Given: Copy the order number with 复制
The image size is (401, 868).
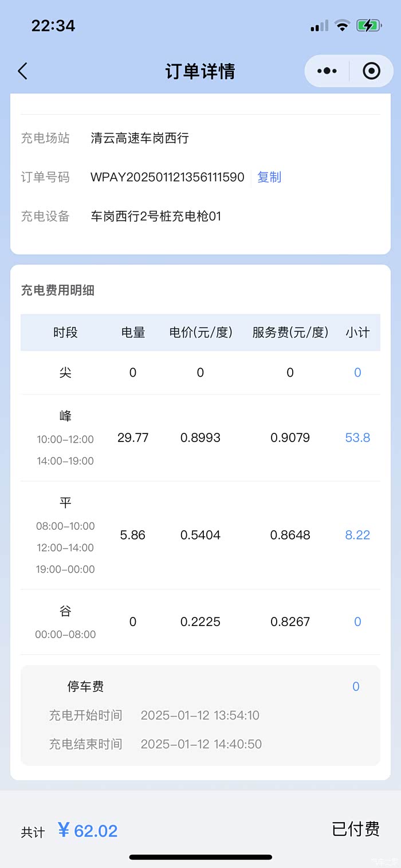Looking at the screenshot, I should point(269,177).
